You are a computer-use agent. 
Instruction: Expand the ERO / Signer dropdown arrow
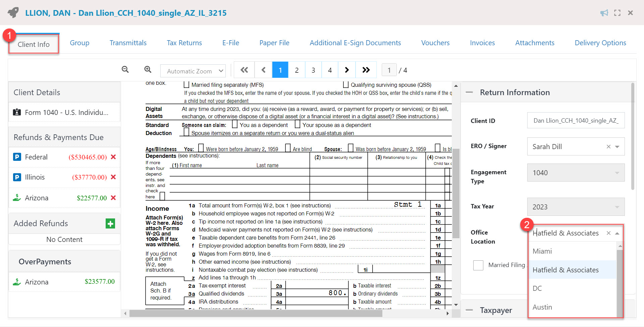[x=617, y=146]
